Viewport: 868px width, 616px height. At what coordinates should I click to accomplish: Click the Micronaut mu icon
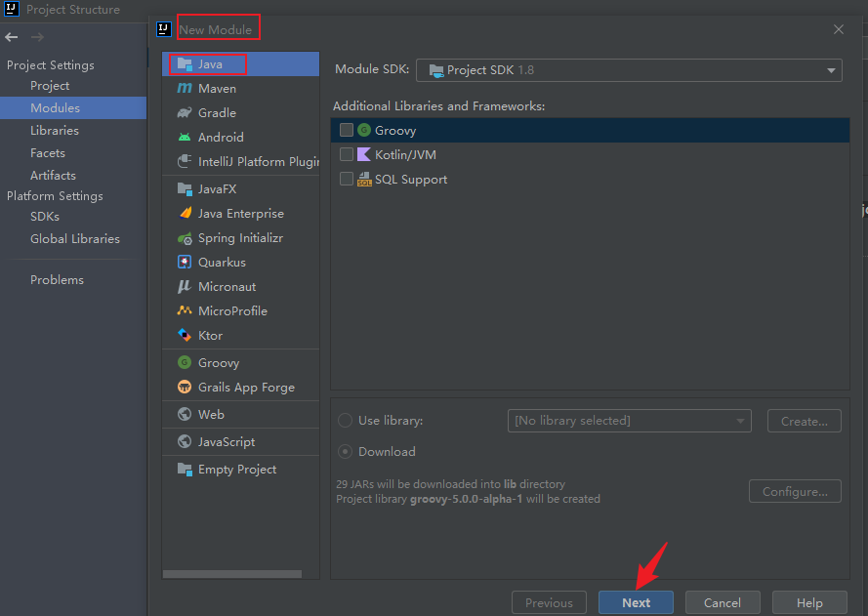click(185, 287)
